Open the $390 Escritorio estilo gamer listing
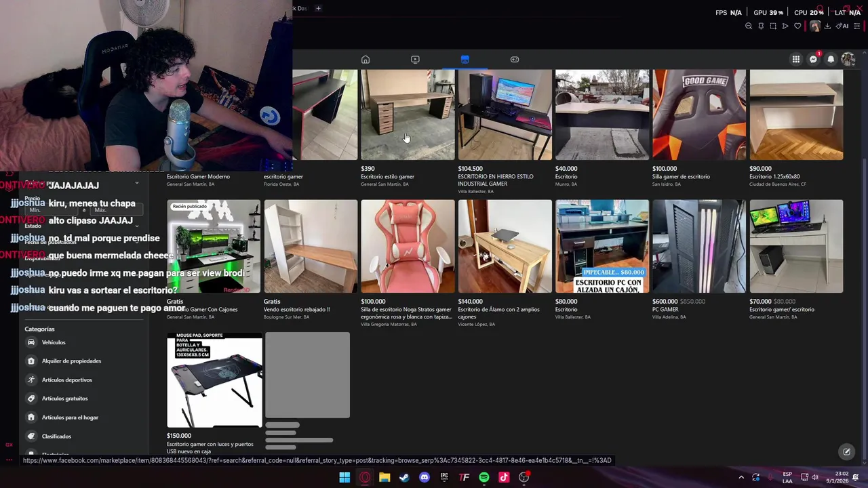The height and width of the screenshot is (488, 868). (x=408, y=129)
